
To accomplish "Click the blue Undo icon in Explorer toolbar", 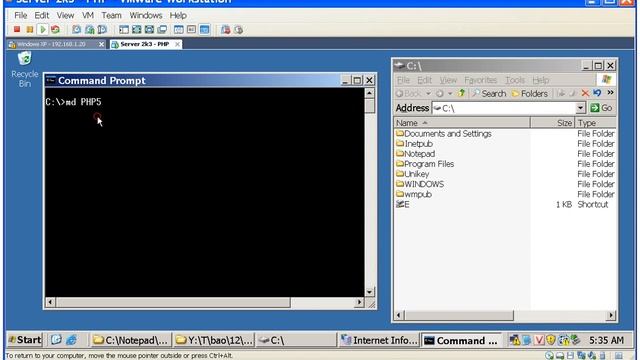I will pyautogui.click(x=597, y=93).
